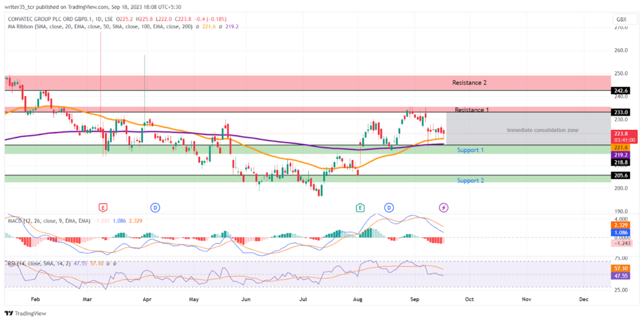
Task: Click the Sep label on time axis
Action: point(414,299)
